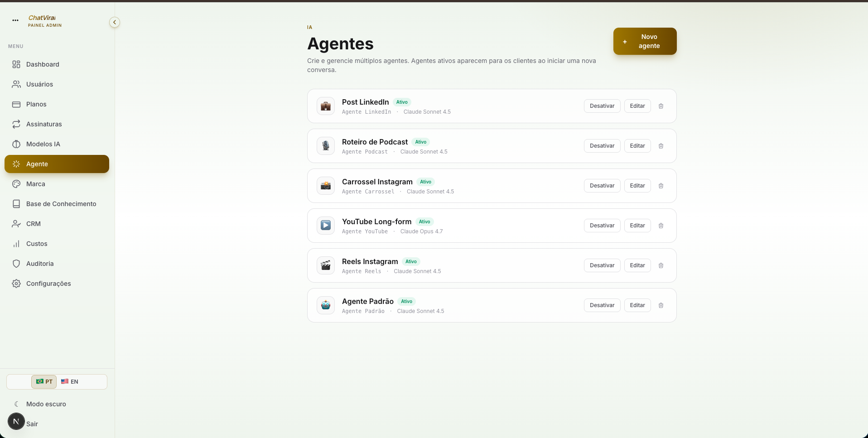Edit the Roteiro de Podcast agent

637,146
